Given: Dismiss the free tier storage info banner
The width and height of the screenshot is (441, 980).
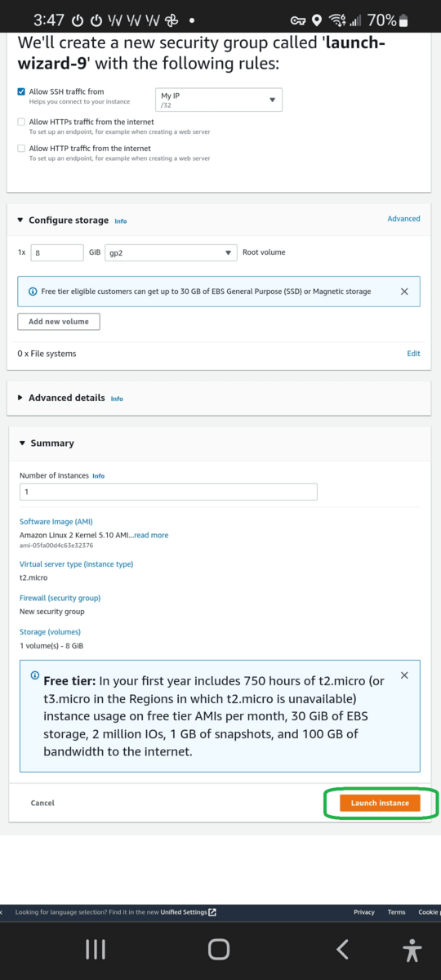Looking at the screenshot, I should [404, 292].
